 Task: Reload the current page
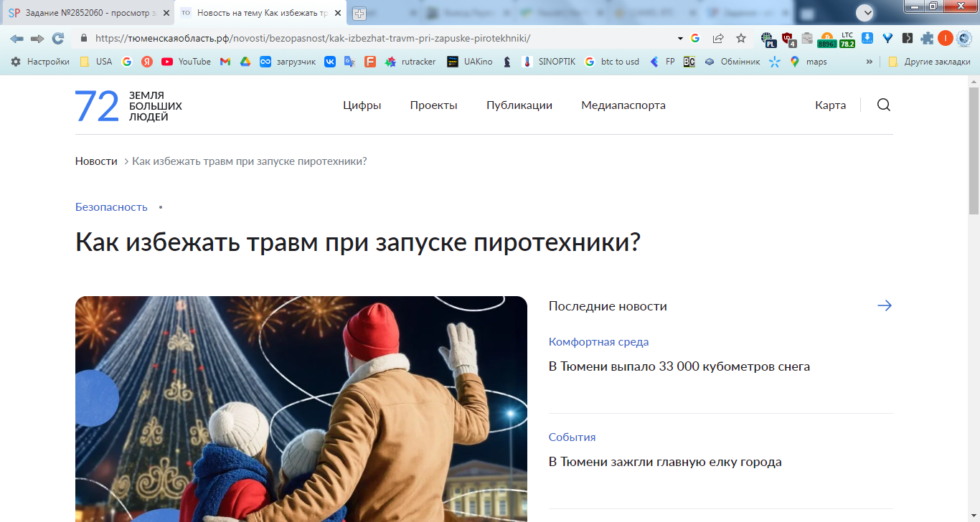[x=58, y=38]
